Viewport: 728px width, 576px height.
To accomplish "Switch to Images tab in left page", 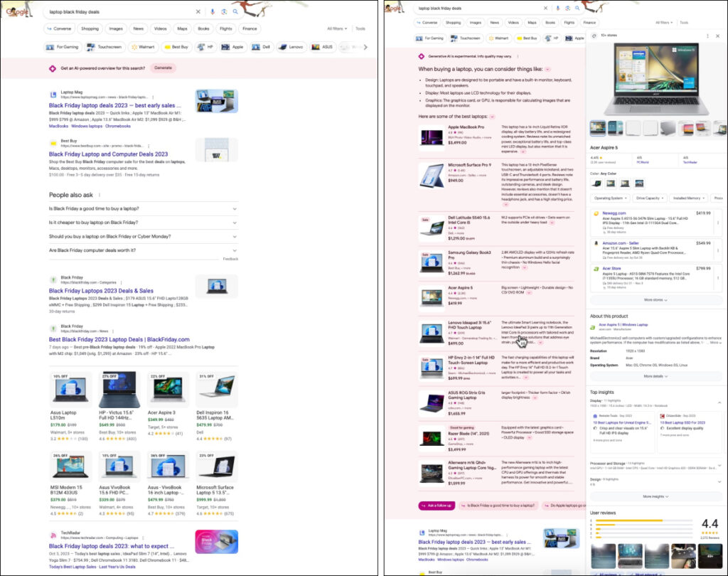I will (116, 28).
